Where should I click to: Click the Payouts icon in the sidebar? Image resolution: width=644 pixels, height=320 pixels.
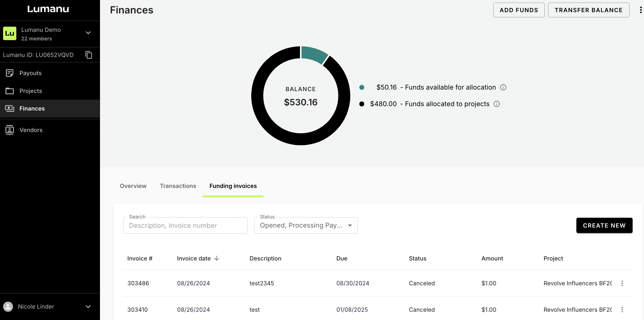(10, 73)
